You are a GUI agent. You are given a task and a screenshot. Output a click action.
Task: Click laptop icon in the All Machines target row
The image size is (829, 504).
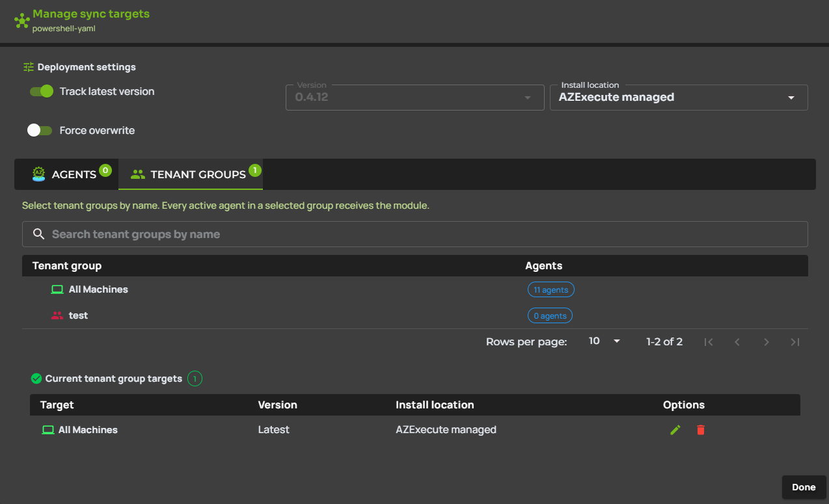pyautogui.click(x=48, y=430)
